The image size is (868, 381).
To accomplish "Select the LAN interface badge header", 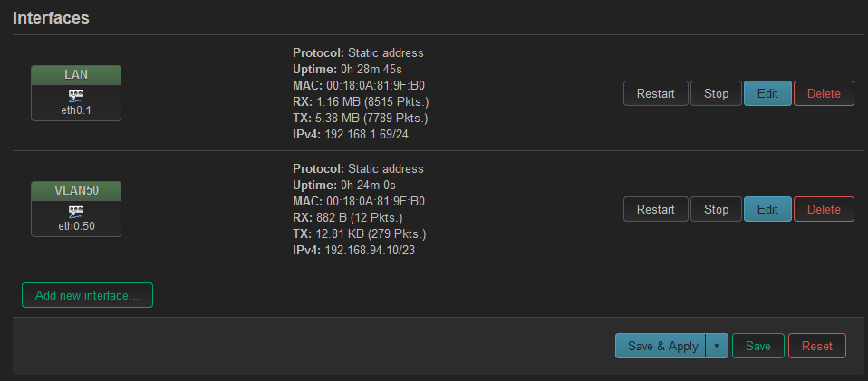I will (76, 75).
